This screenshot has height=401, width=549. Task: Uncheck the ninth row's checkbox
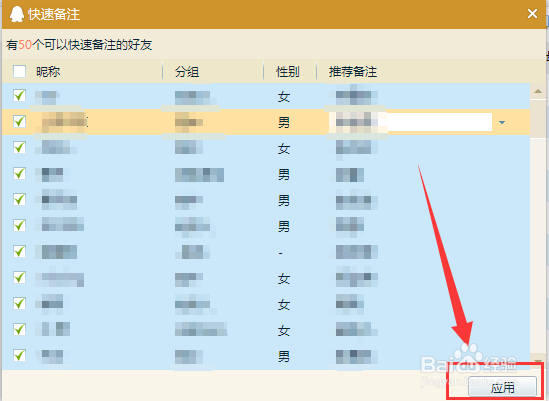coord(19,303)
